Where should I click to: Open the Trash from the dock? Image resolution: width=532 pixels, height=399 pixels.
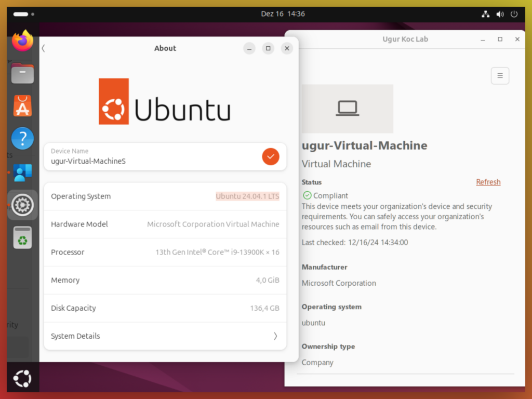coord(22,237)
